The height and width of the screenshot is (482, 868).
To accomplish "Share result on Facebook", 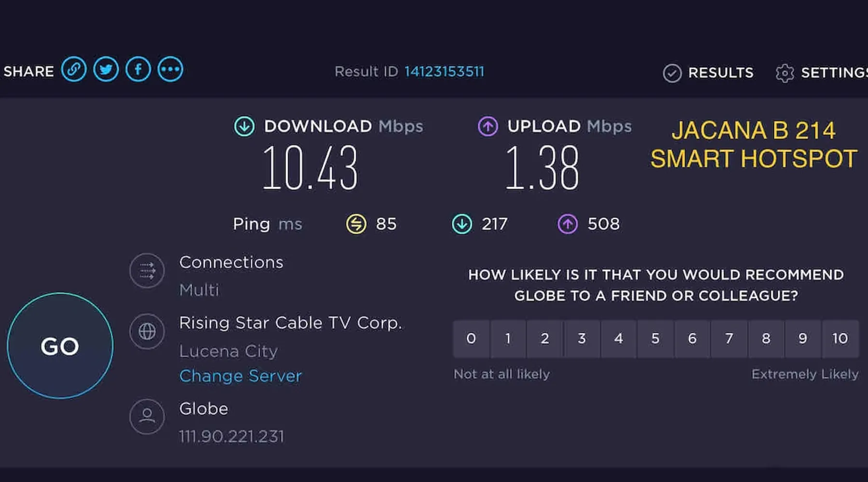I will click(138, 69).
